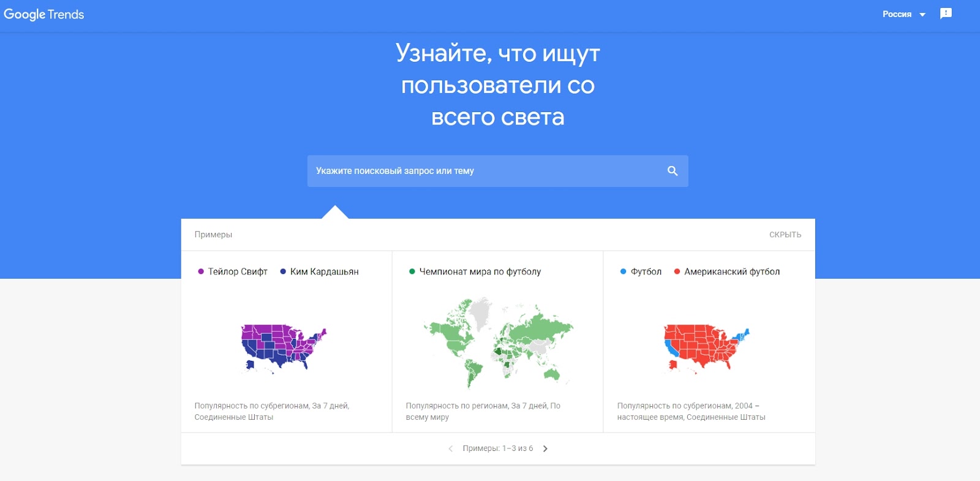Click the Google Trends logo

click(x=43, y=14)
